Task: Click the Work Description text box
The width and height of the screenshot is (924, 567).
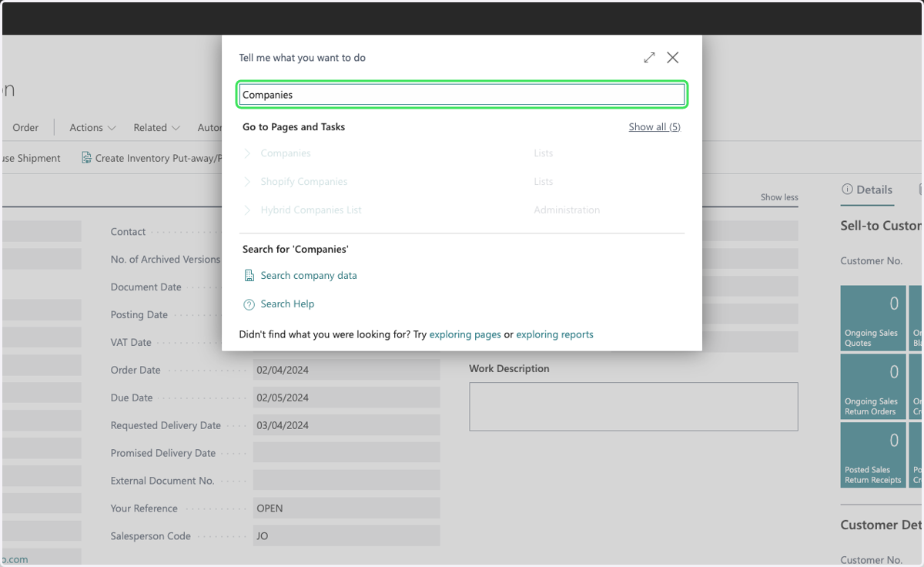Action: coord(634,407)
